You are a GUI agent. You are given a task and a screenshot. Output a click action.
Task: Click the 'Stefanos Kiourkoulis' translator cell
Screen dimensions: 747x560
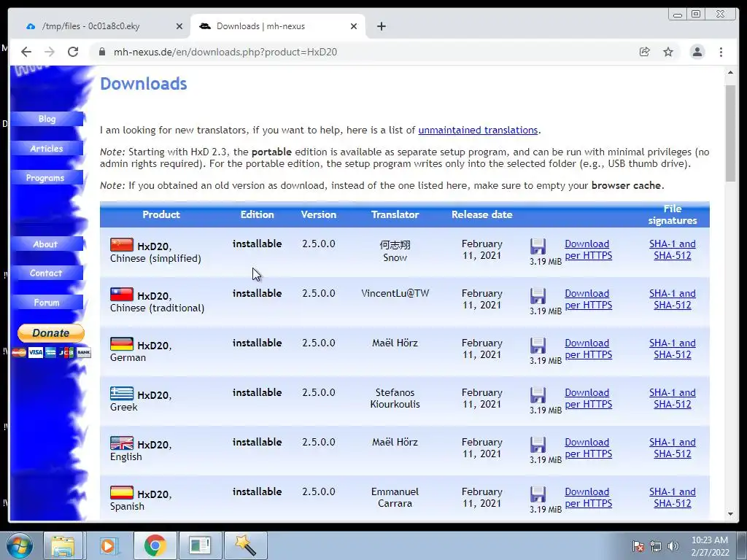(395, 398)
